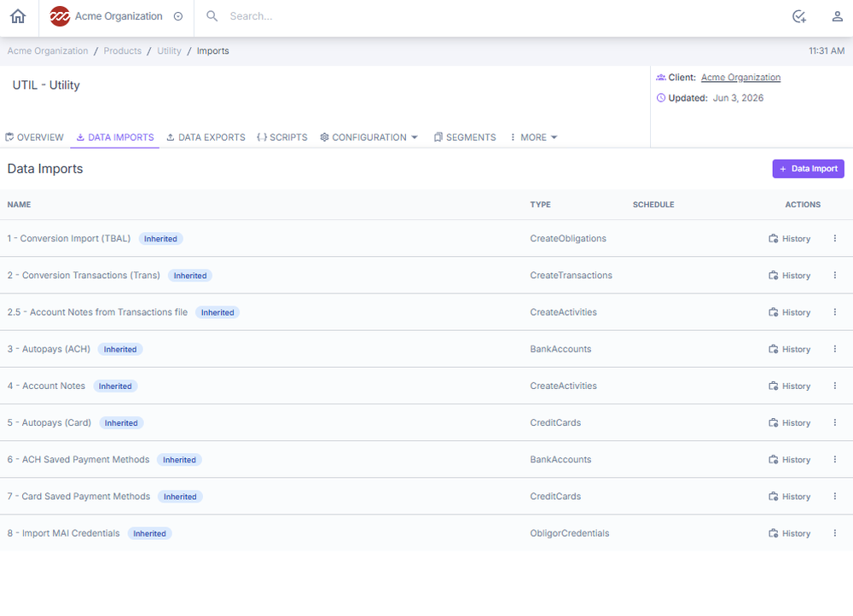View History for Autopays (ACH)

point(789,349)
